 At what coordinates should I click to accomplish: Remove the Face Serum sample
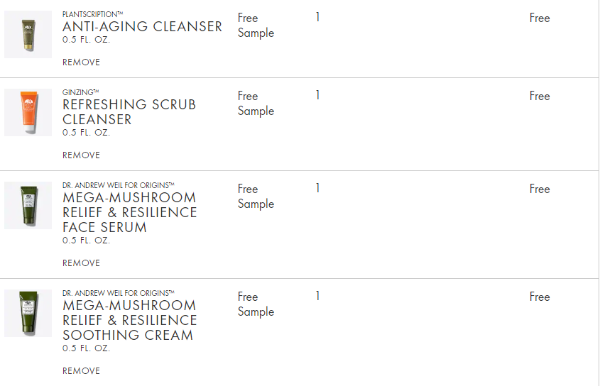click(81, 263)
